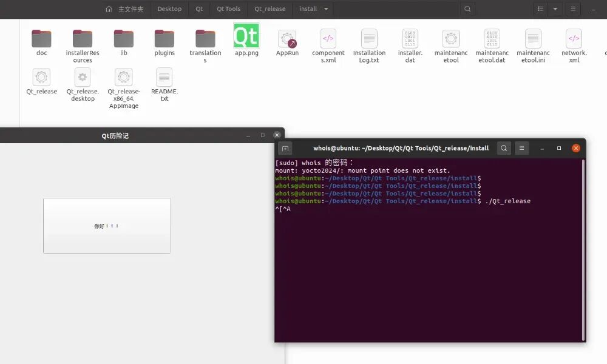Minimize the terminal window
Screen dimensions: 607x364
tap(542, 149)
